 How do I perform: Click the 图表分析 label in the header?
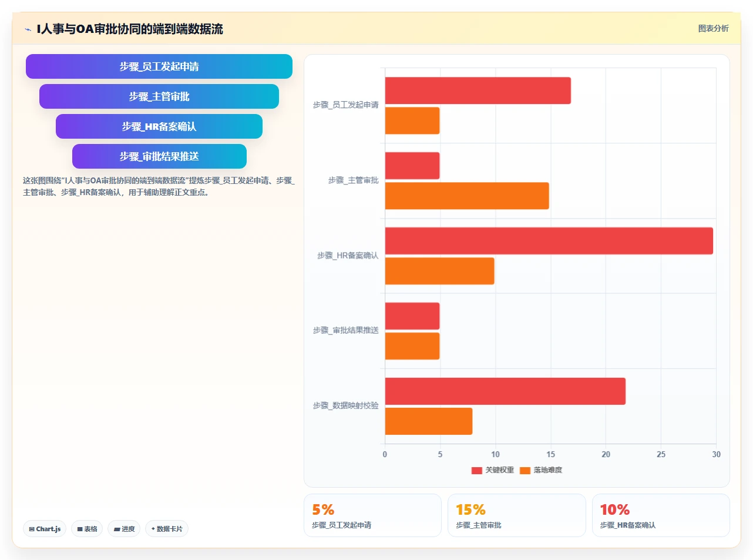point(713,28)
